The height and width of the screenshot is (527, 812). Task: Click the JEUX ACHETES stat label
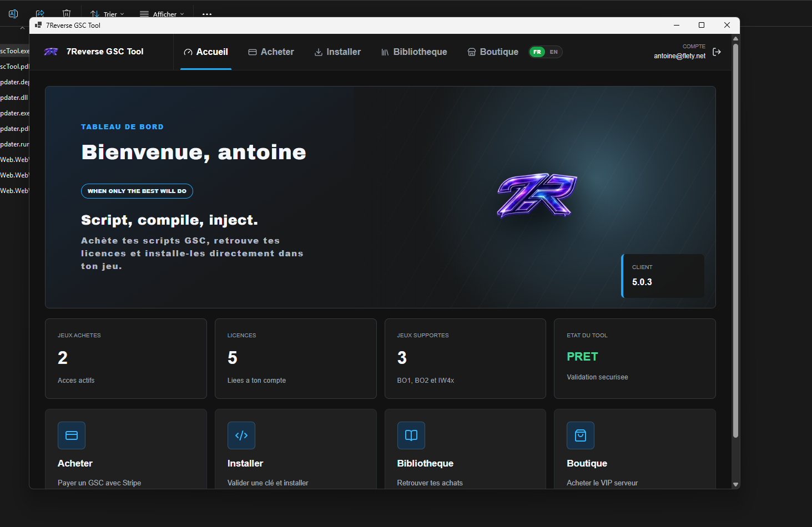[x=79, y=336]
